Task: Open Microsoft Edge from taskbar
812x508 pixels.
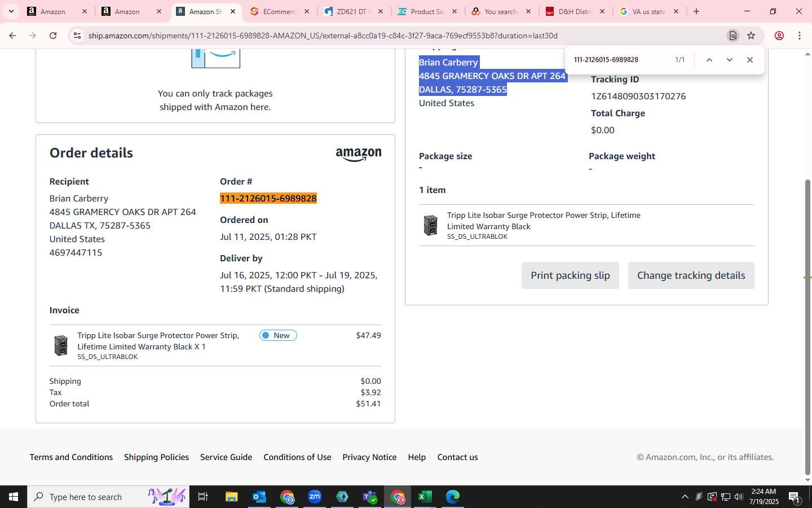Action: (x=453, y=497)
